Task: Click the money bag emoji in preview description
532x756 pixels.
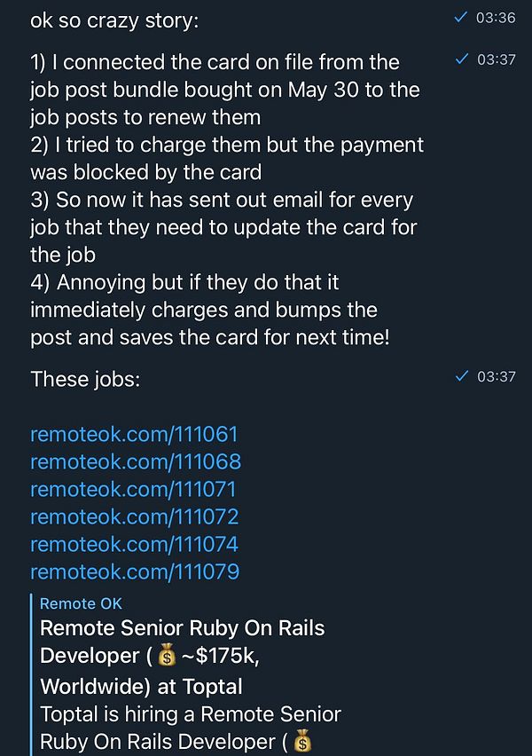Action: coord(303,741)
